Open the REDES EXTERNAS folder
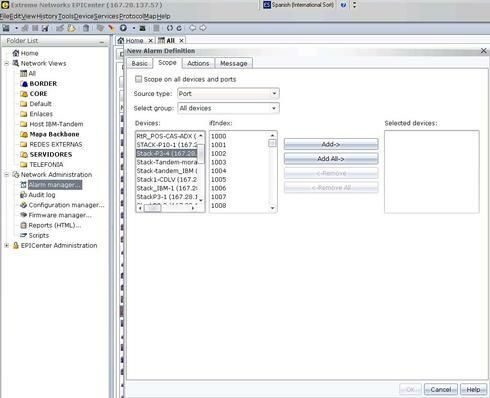This screenshot has height=398, width=490. point(56,144)
